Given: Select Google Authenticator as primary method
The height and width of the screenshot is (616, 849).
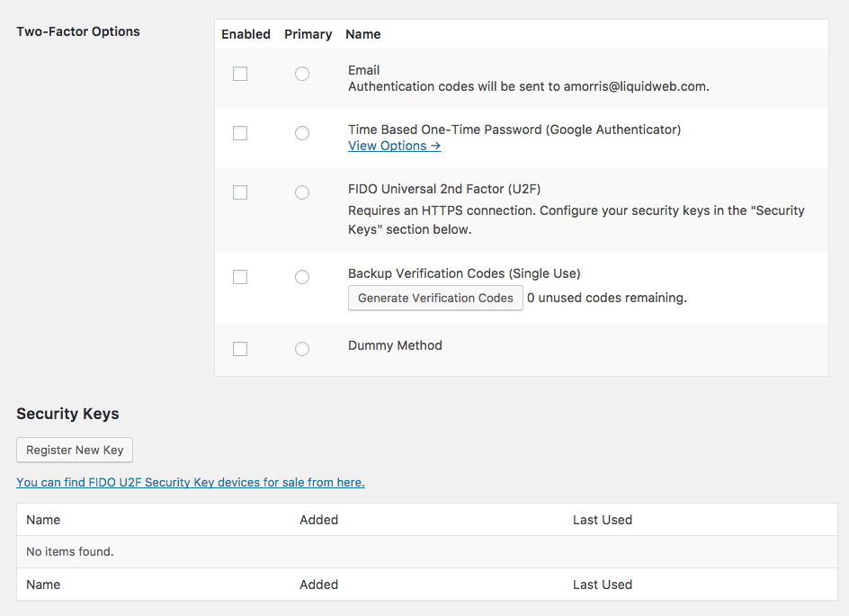Looking at the screenshot, I should pyautogui.click(x=302, y=133).
